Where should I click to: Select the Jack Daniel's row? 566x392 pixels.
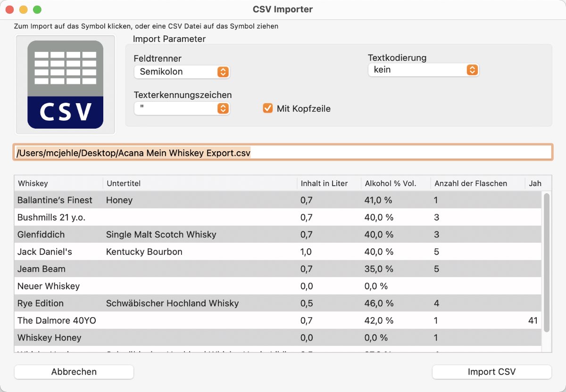278,252
